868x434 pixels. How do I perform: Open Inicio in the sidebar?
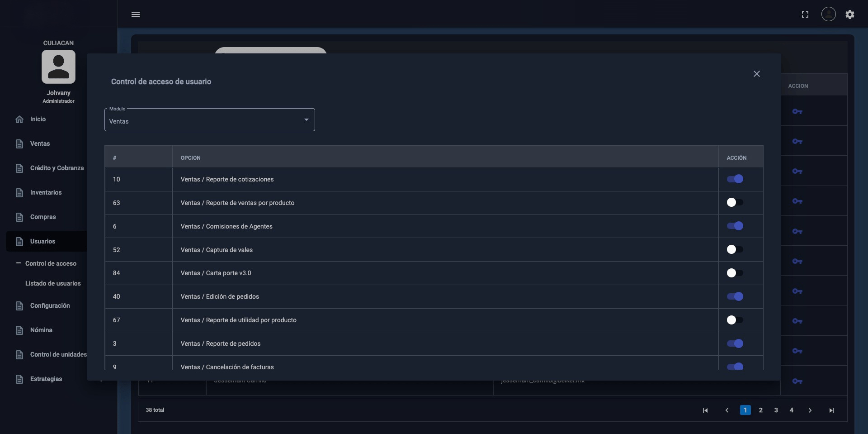(38, 119)
